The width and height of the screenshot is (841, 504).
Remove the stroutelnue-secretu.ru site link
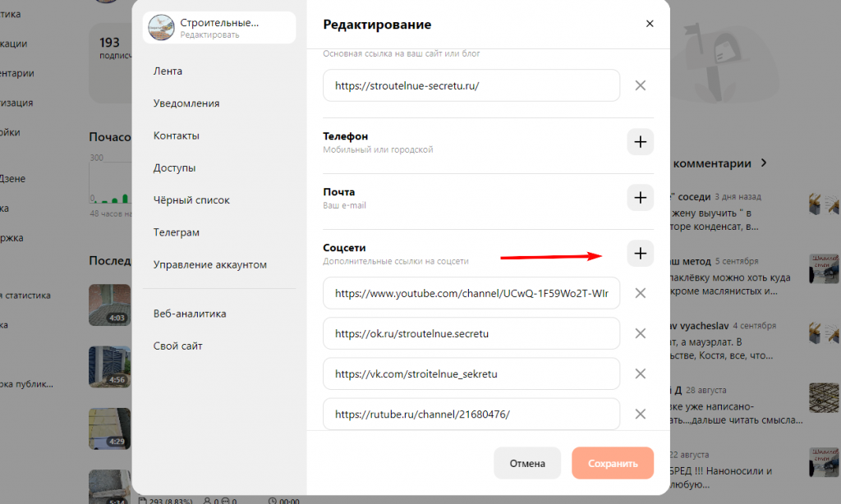tap(640, 86)
